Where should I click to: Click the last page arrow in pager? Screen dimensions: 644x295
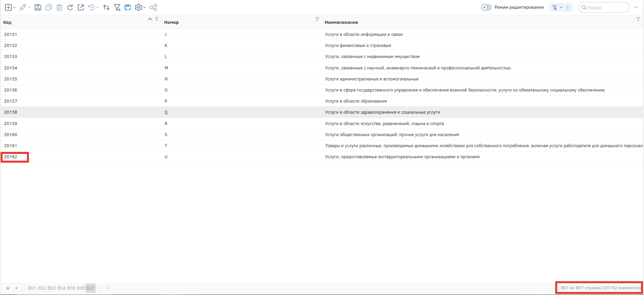click(108, 288)
